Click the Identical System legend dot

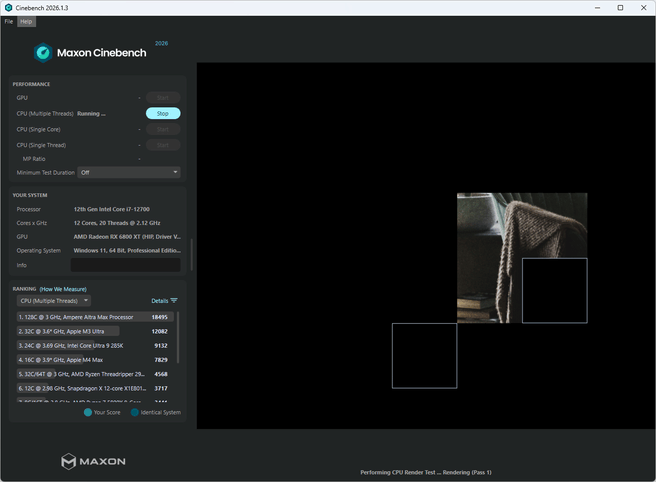click(x=135, y=412)
